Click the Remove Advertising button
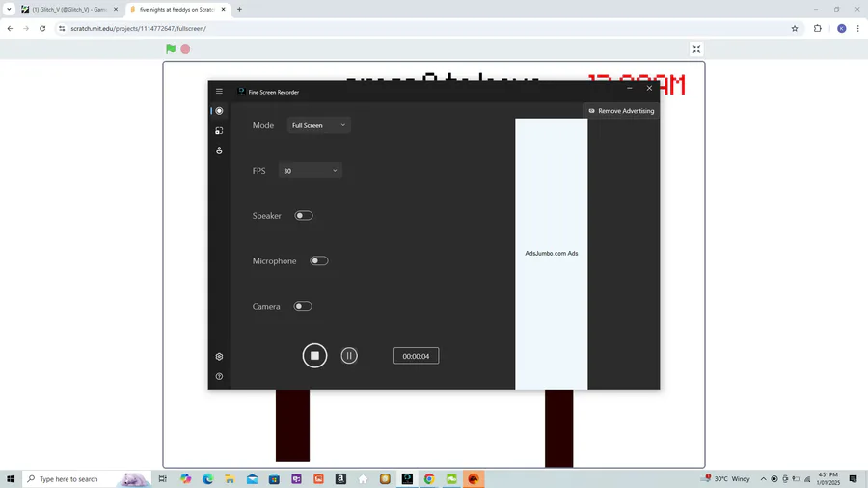The width and height of the screenshot is (868, 488). coord(621,111)
